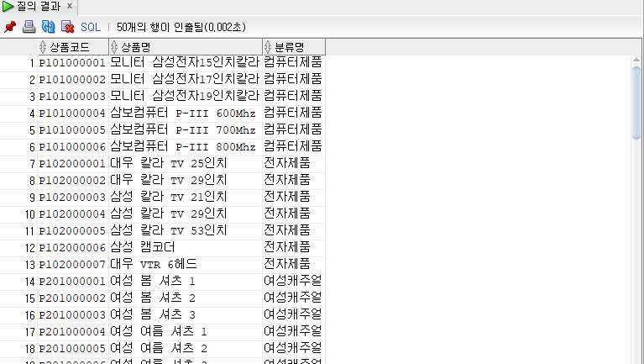Viewport: 644px width, 364px height.
Task: Click the vertical scrollbar thumb
Action: (x=636, y=103)
